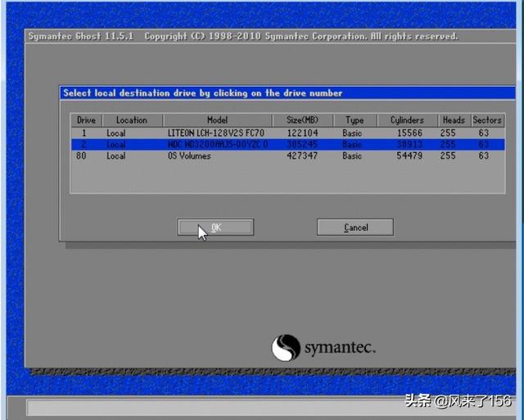The height and width of the screenshot is (420, 524).
Task: Click drive number 1
Action: coord(84,133)
